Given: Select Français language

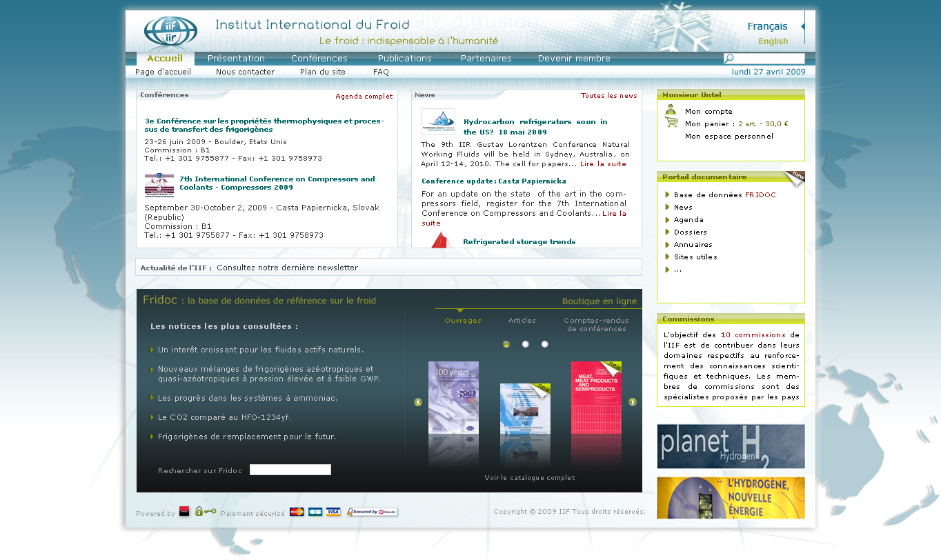Looking at the screenshot, I should (x=767, y=26).
